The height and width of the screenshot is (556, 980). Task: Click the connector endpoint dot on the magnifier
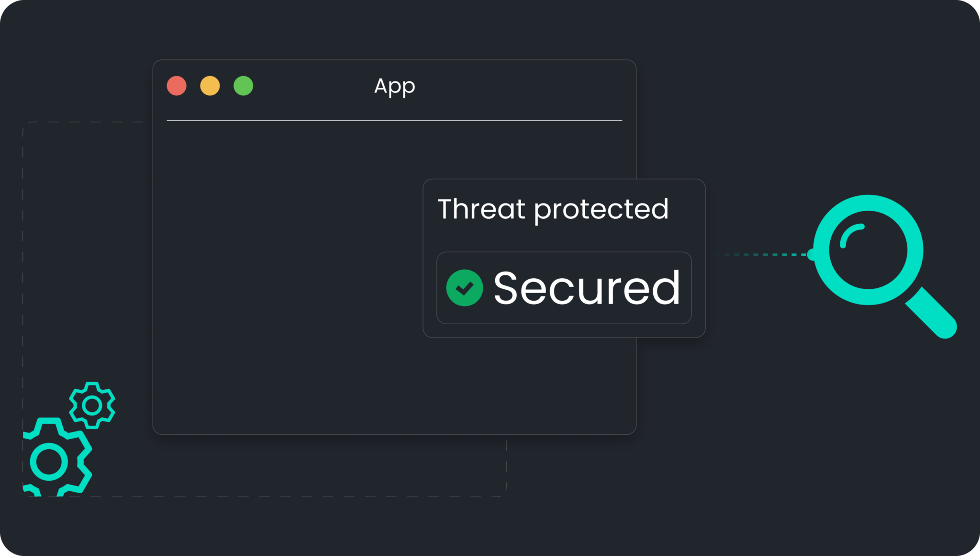[812, 254]
